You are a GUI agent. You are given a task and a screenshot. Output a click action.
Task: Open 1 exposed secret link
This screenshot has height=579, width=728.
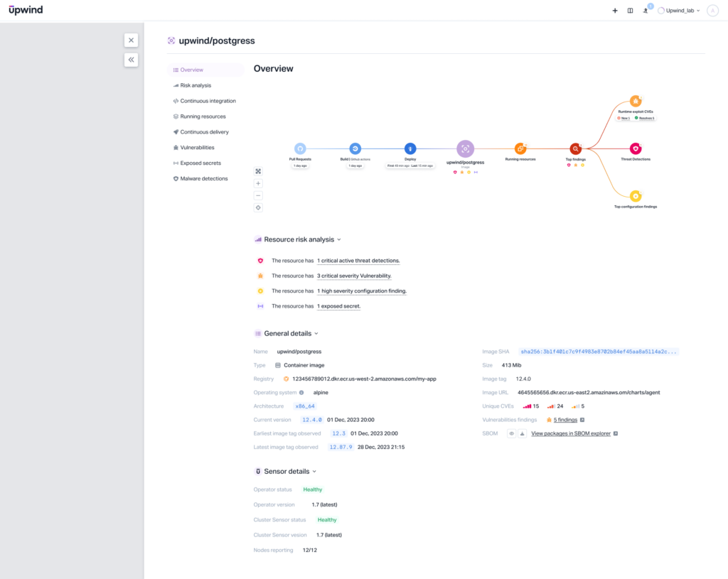339,306
